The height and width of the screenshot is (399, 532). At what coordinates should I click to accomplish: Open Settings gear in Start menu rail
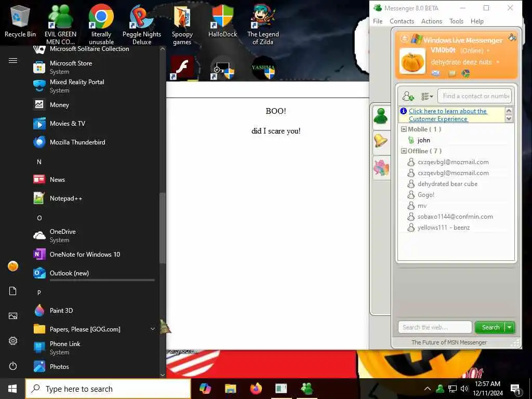(x=13, y=341)
